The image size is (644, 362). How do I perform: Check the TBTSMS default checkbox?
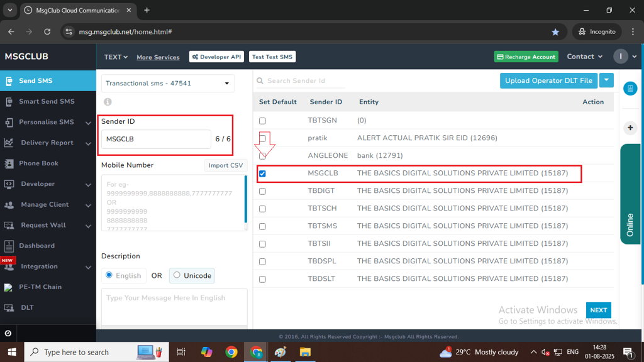(x=262, y=226)
